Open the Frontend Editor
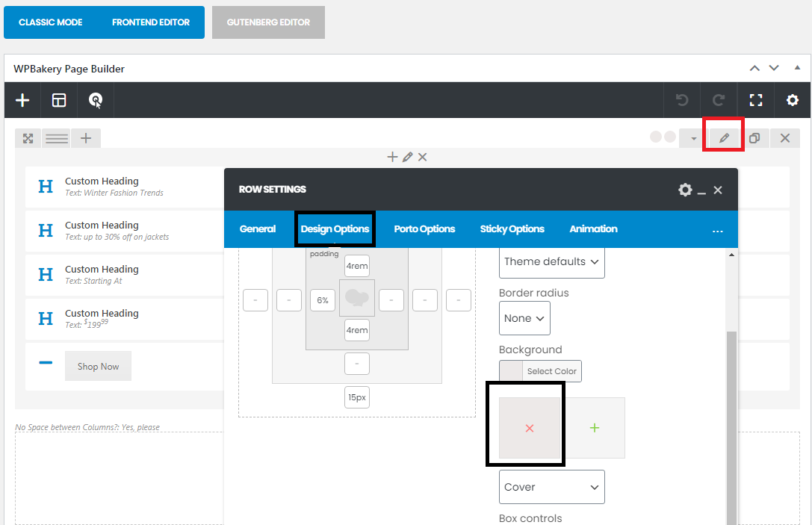The width and height of the screenshot is (812, 525). [x=151, y=22]
